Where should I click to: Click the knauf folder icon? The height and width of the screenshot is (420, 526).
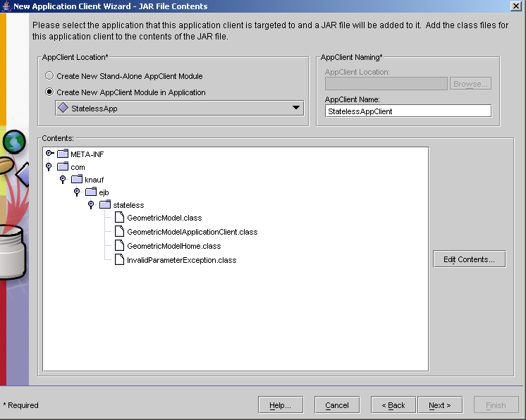77,179
